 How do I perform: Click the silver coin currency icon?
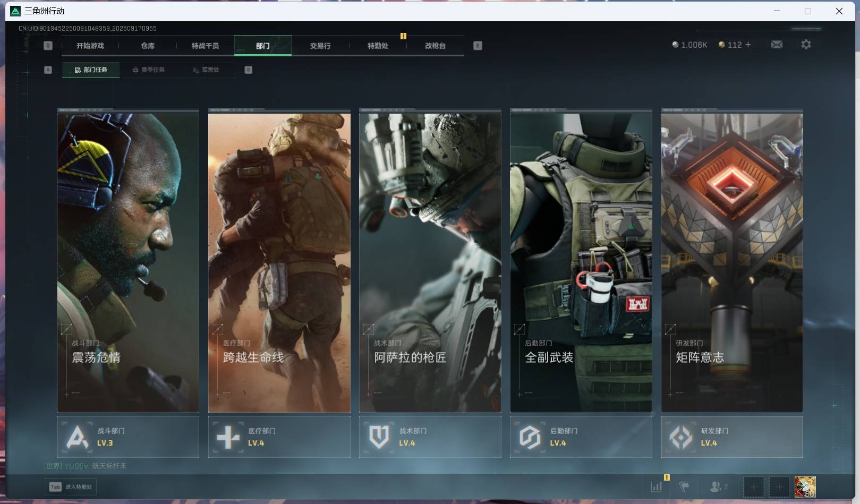[675, 45]
